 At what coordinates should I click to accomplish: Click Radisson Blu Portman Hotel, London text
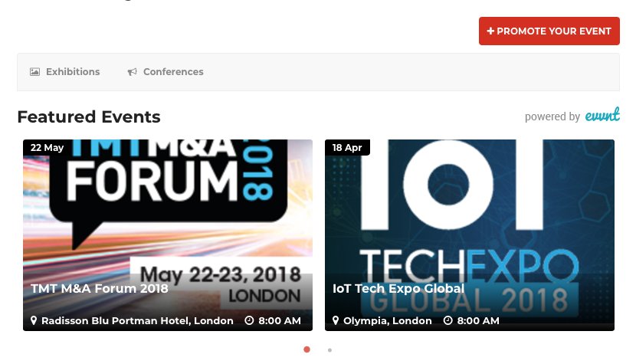click(137, 320)
